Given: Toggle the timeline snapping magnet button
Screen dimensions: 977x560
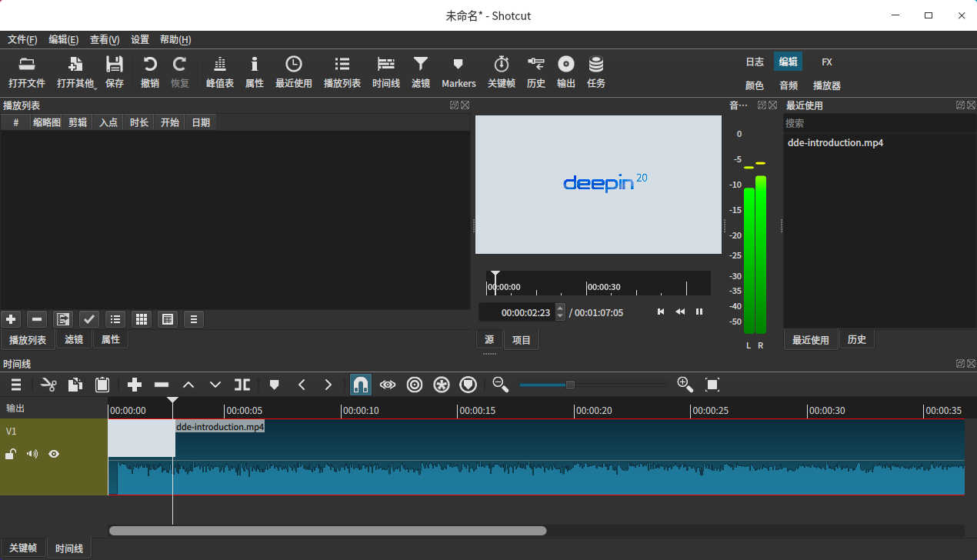Looking at the screenshot, I should click(360, 385).
